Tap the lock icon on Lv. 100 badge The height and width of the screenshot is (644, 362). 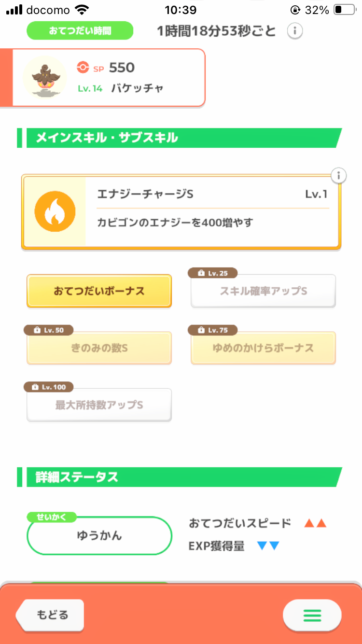point(35,387)
